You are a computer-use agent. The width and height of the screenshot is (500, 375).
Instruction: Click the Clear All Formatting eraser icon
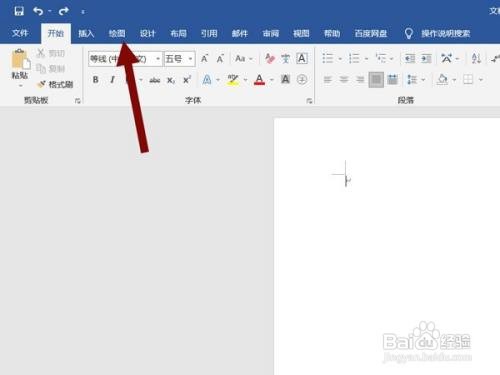pos(270,59)
